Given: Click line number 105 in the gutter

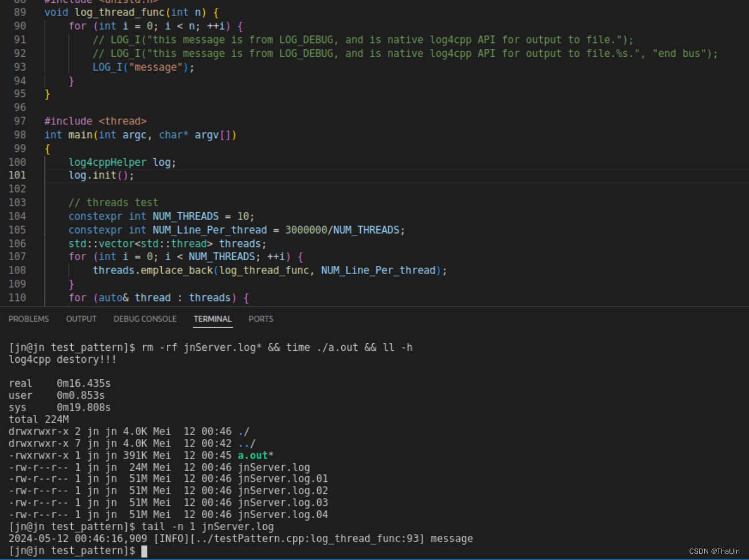Looking at the screenshot, I should pos(17,230).
